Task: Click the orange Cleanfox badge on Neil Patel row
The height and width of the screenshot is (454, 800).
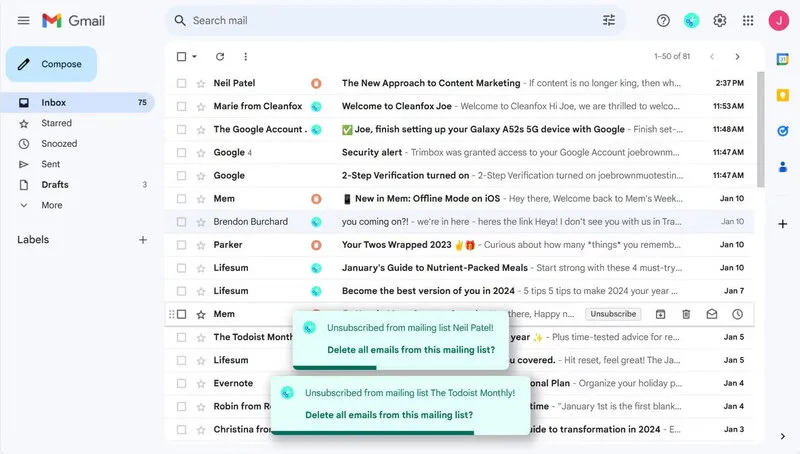Action: click(x=316, y=83)
